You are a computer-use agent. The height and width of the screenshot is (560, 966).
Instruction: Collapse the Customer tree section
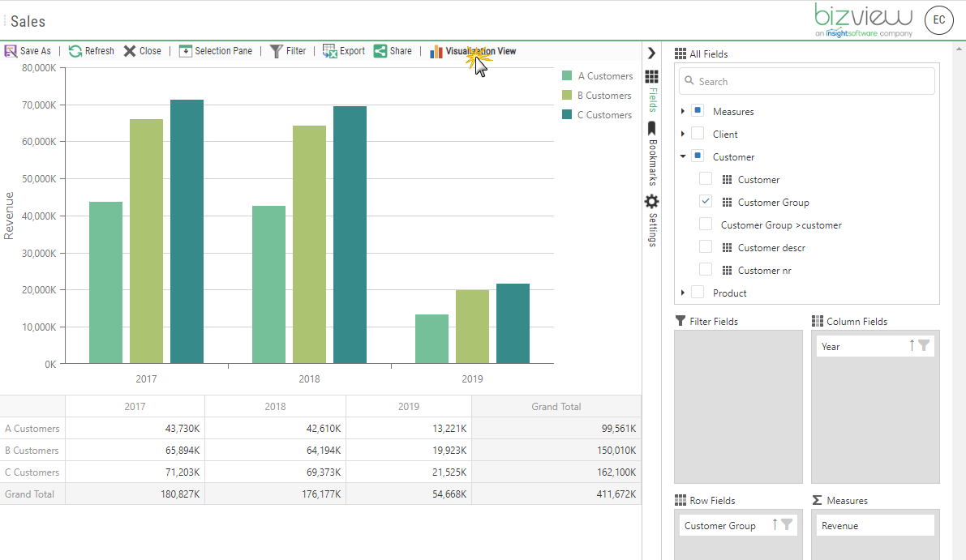coord(683,156)
